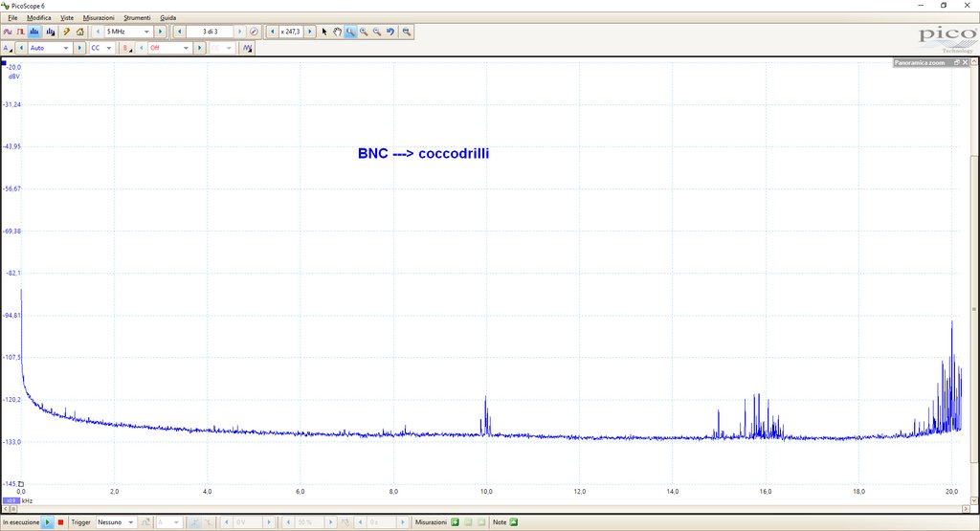Go to previous waveform buffer
This screenshot has width=980, height=531.
pyautogui.click(x=179, y=32)
